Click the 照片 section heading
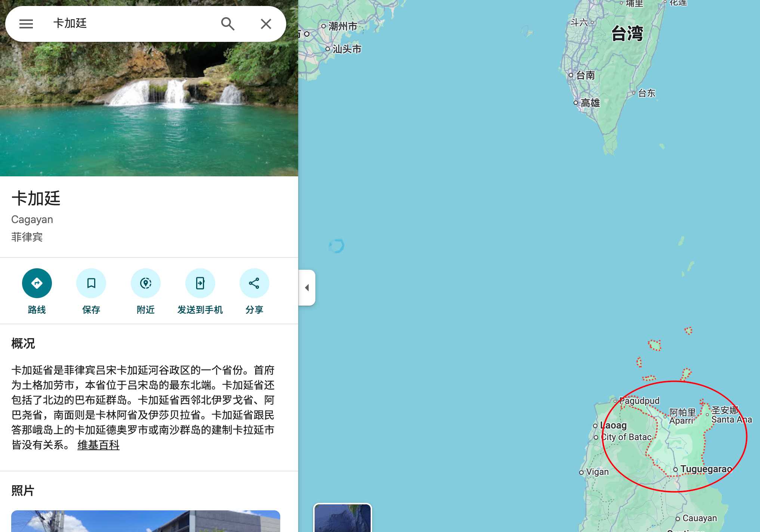Viewport: 760px width, 532px height. pos(23,491)
